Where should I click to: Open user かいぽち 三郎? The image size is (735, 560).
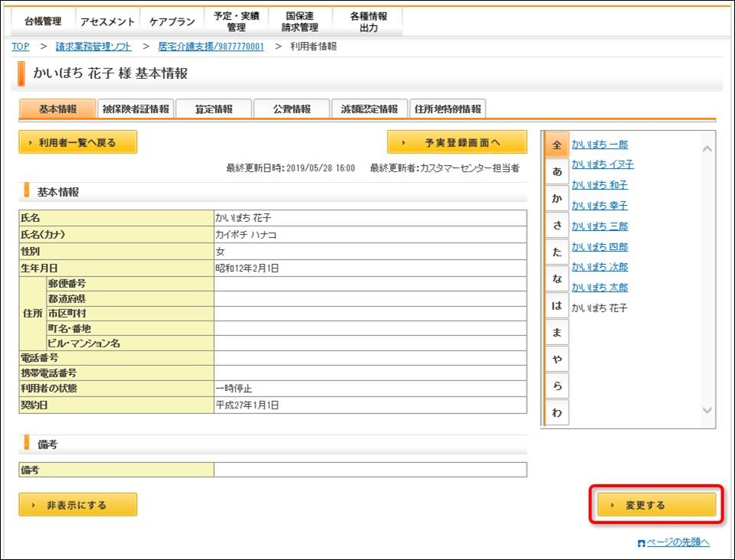pyautogui.click(x=600, y=226)
